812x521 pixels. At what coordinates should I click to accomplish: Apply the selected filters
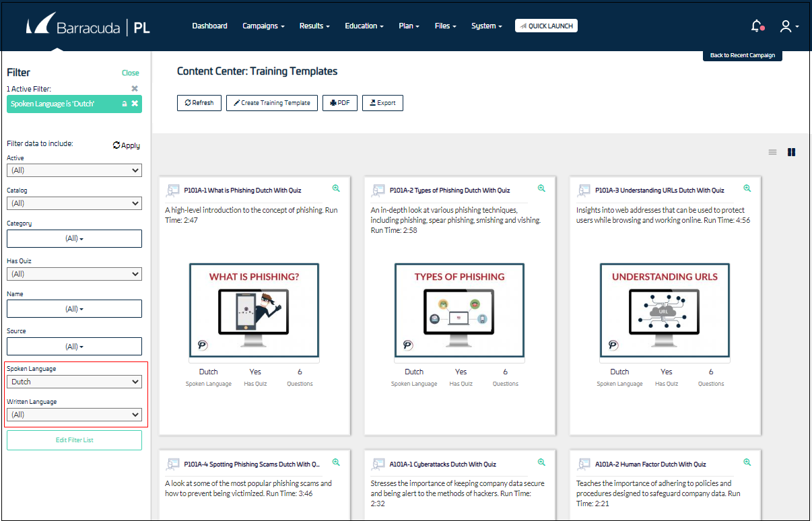pos(127,145)
